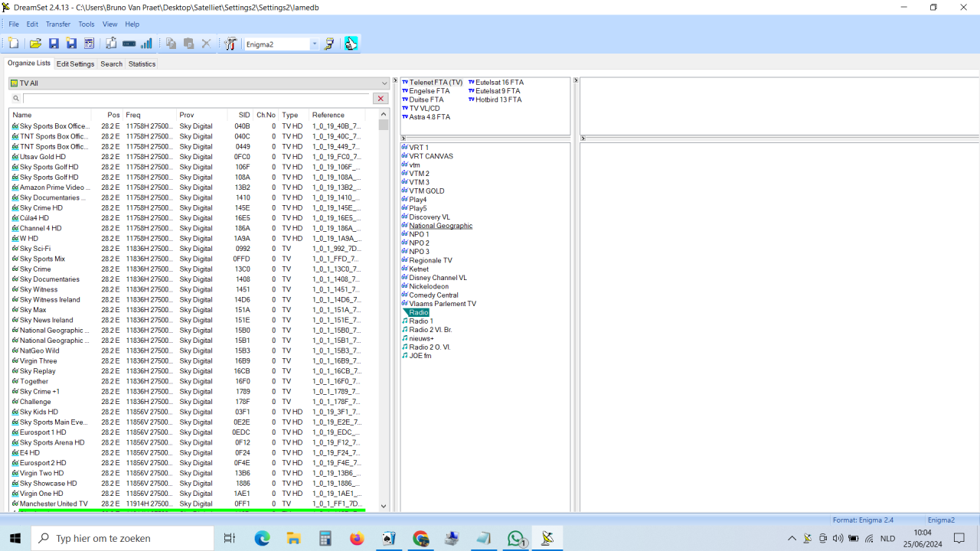Screen dimensions: 980x551
Task: Click the thumbs-up icon in toolbar
Action: coord(351,44)
